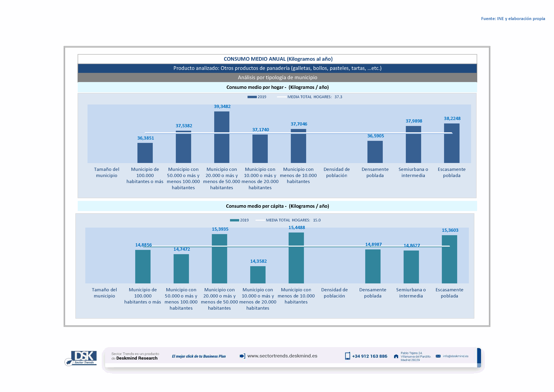
Task: Click the per capita bar labeled 14,3582
Action: tap(258, 275)
